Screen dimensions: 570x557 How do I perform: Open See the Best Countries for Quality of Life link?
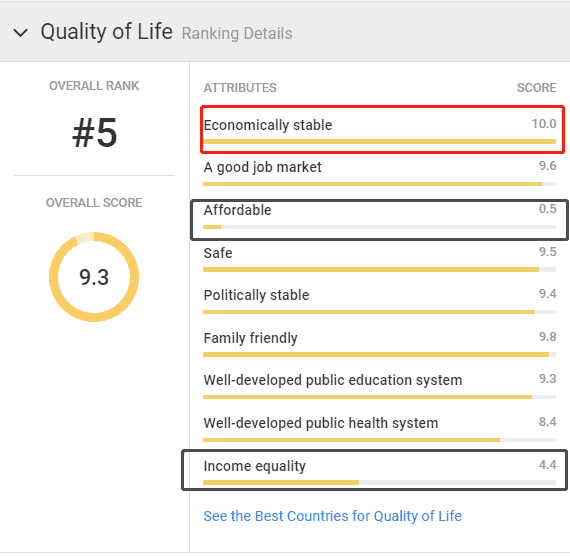[x=332, y=516]
